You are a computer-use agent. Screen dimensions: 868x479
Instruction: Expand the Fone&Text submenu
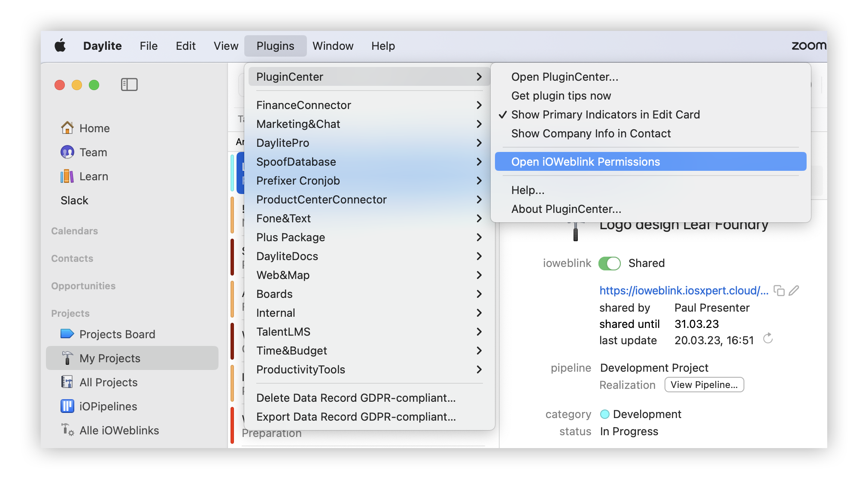370,218
